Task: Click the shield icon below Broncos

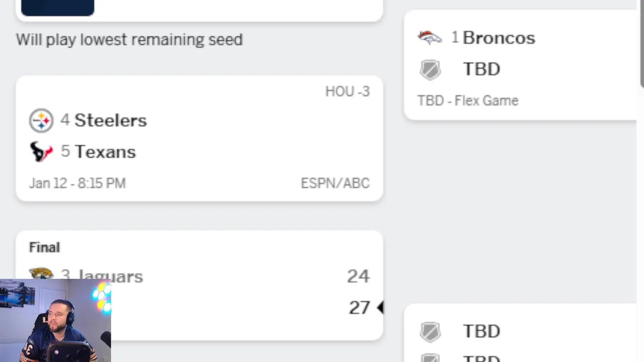Action: [x=430, y=69]
